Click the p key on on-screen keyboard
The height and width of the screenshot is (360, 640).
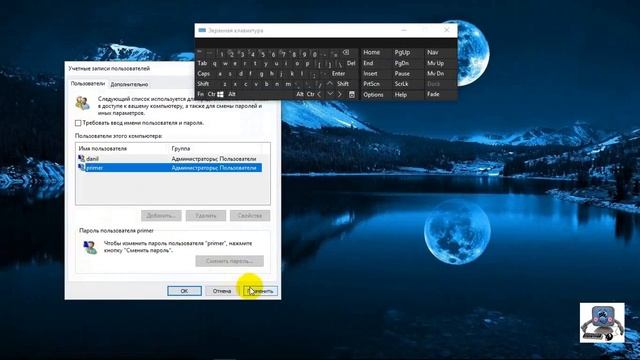(307, 64)
